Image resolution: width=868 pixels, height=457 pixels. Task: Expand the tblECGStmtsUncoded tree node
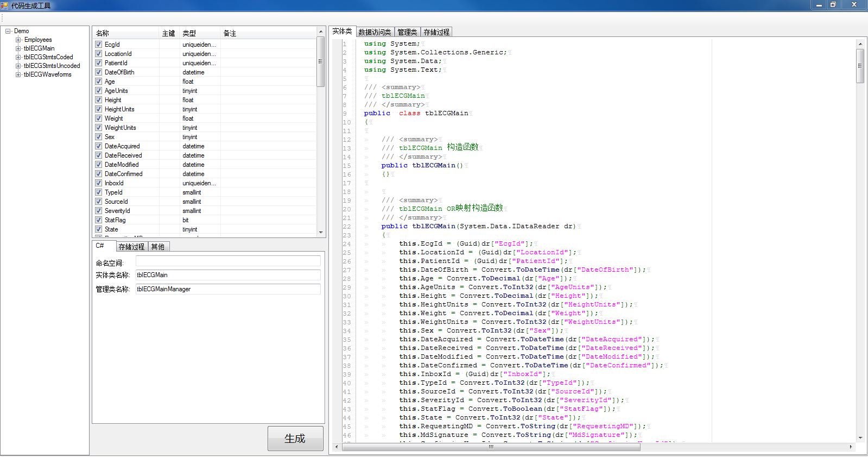tap(18, 66)
